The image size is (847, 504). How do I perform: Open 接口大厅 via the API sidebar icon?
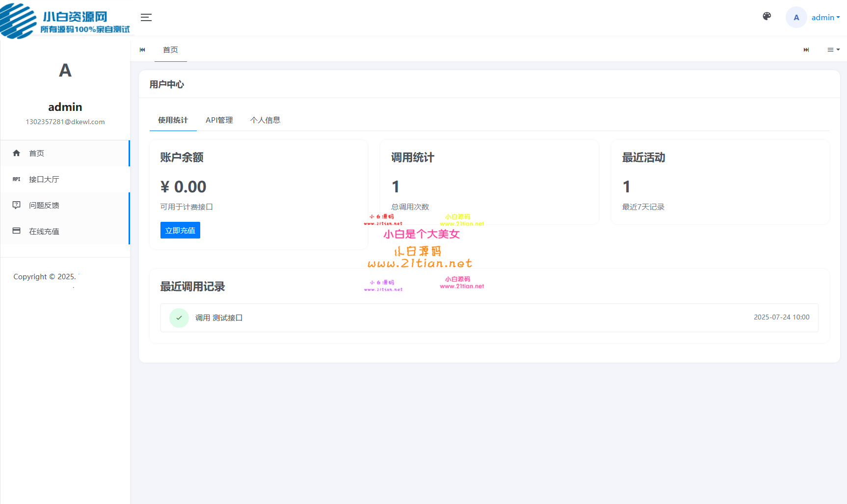16,179
